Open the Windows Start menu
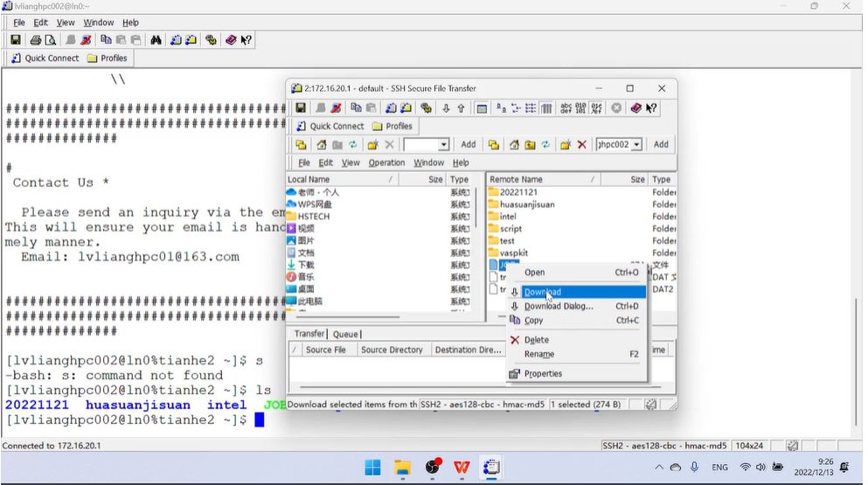 372,468
